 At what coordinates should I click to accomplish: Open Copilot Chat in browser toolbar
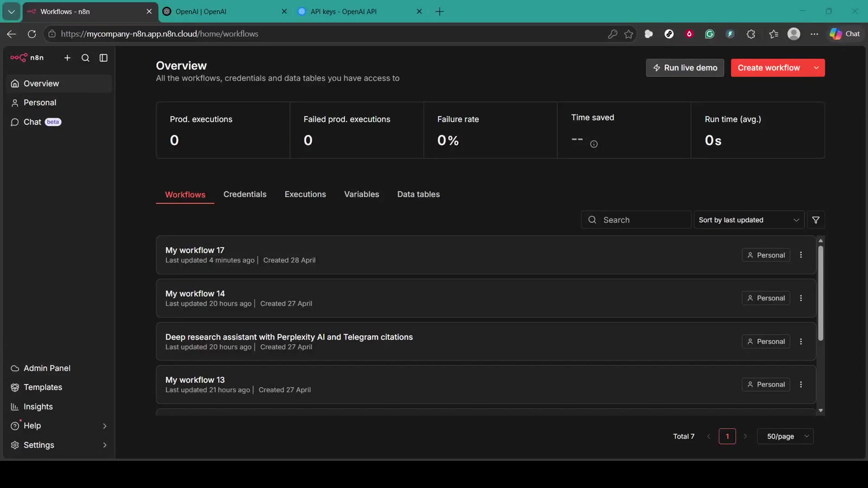(845, 34)
